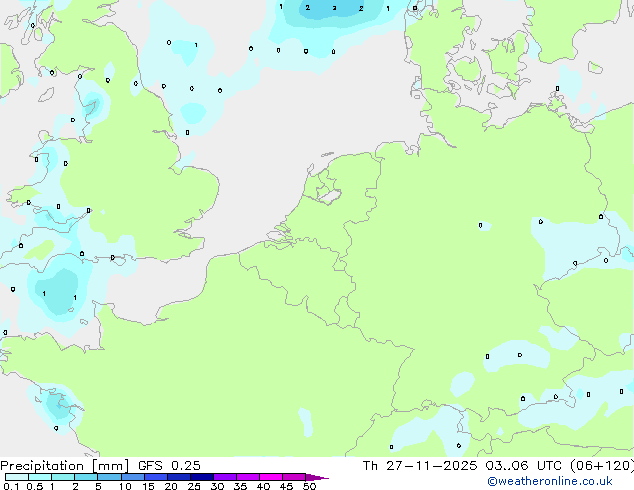Image resolution: width=634 pixels, height=490 pixels.
Task: Select the 35–40 mm purple-magenta swatch
Action: (248, 477)
